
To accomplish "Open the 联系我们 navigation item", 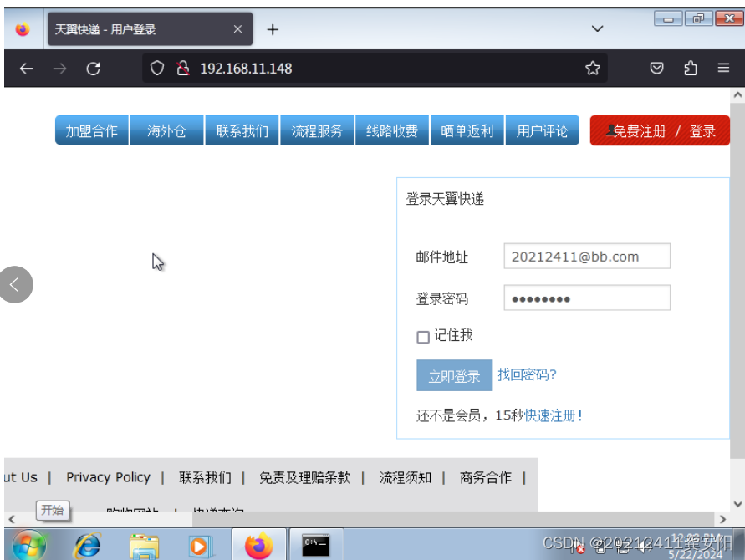I will point(242,130).
